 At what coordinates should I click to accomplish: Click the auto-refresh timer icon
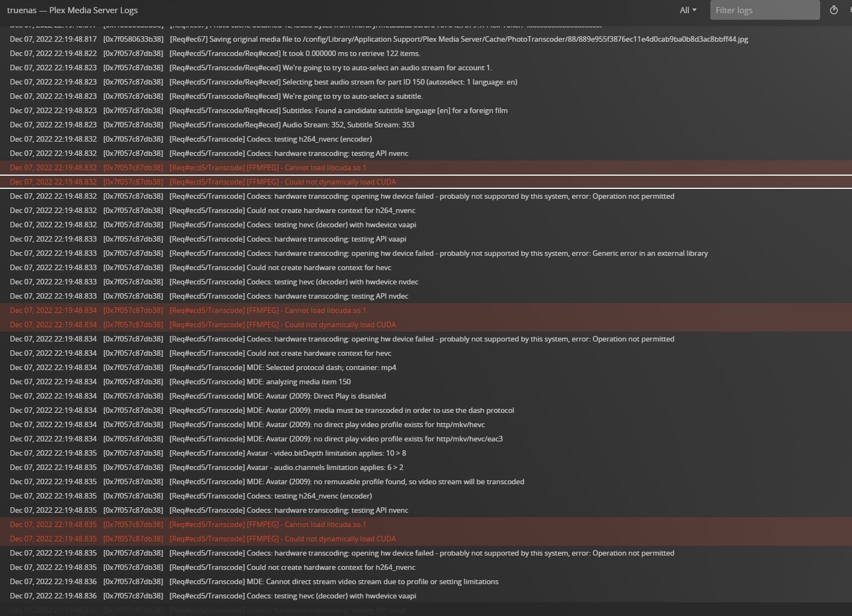coord(834,10)
